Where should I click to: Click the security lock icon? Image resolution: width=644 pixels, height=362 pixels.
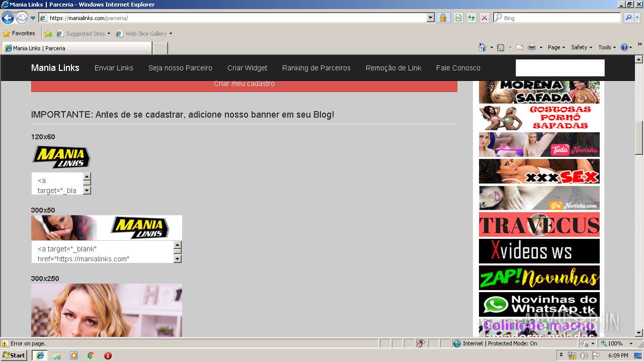(443, 18)
